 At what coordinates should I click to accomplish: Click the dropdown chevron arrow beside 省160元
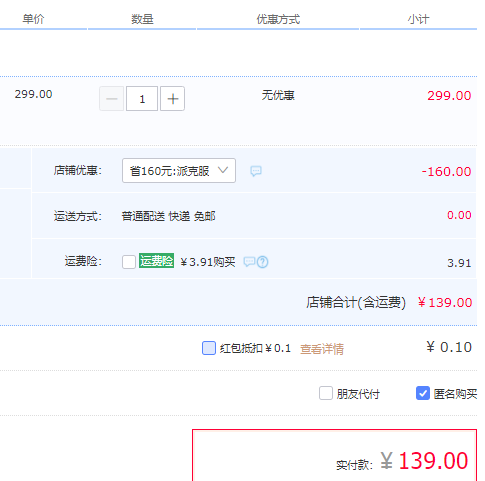(223, 170)
